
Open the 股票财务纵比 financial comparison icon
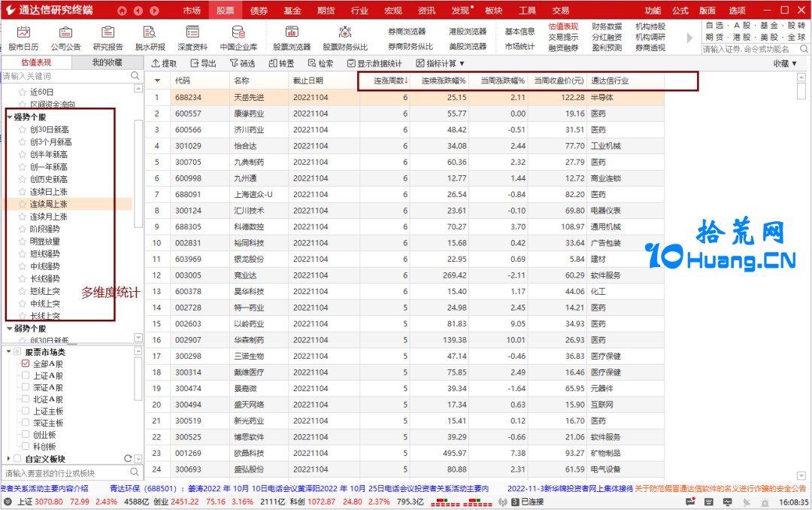[x=345, y=38]
